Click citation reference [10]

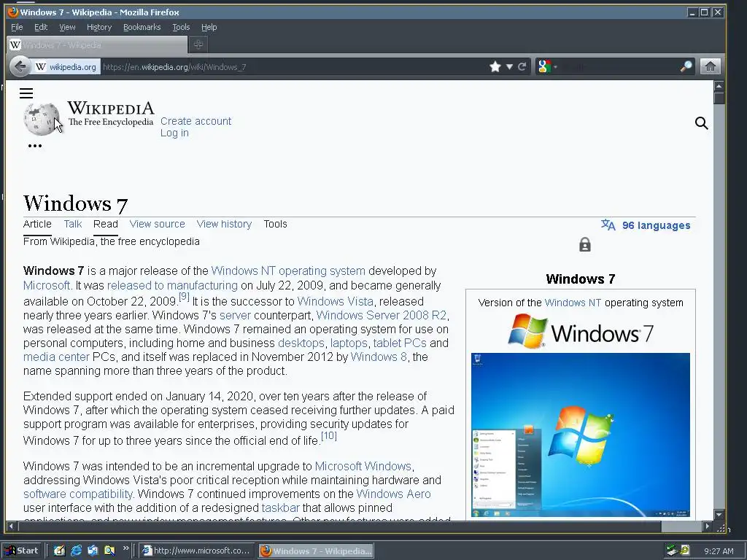point(329,436)
